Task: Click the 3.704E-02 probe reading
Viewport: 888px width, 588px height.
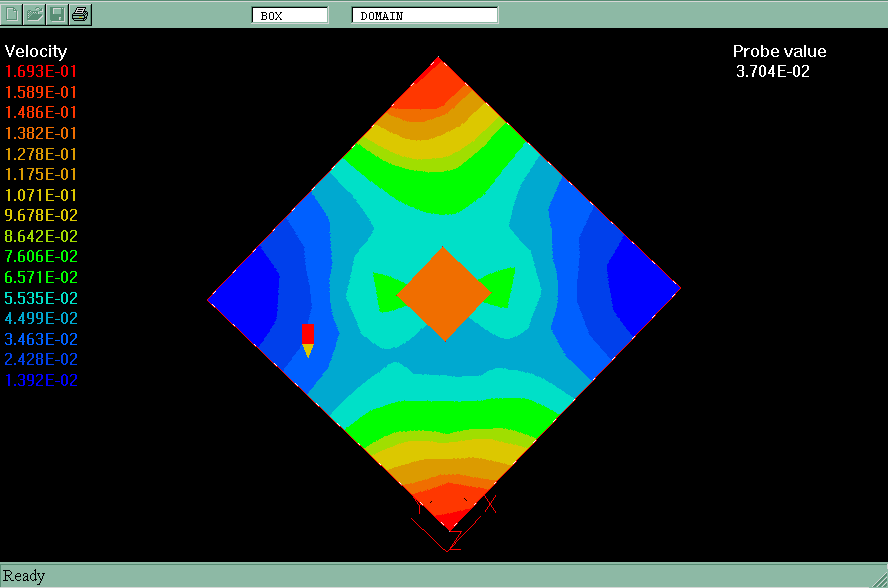Action: point(772,72)
